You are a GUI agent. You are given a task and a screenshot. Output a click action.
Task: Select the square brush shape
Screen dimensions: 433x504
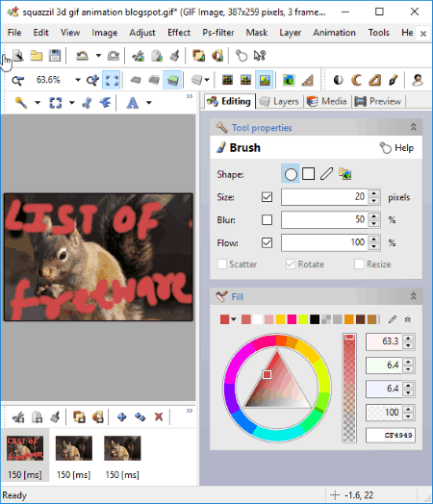pos(308,174)
